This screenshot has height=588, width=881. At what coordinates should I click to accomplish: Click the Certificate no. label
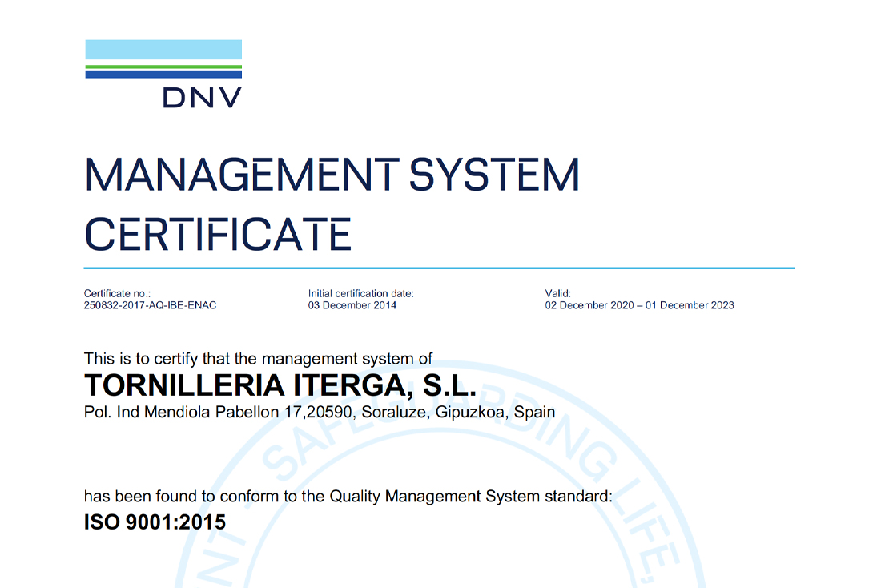tap(115, 293)
